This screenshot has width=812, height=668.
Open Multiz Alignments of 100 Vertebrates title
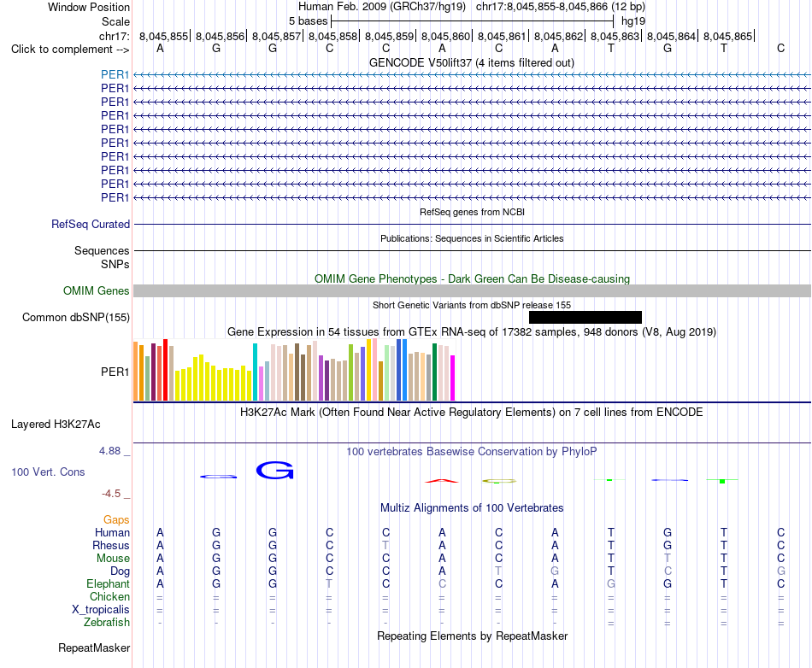pyautogui.click(x=472, y=508)
